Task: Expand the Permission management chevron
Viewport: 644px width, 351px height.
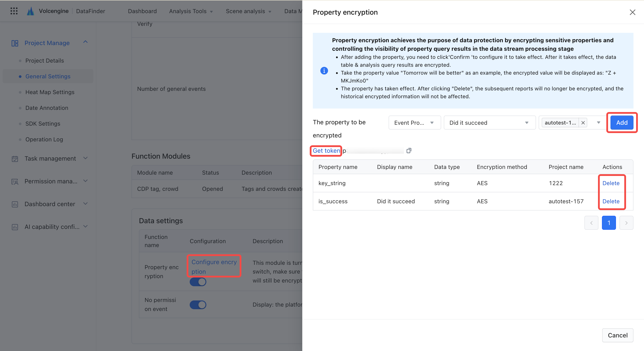Action: (85, 181)
